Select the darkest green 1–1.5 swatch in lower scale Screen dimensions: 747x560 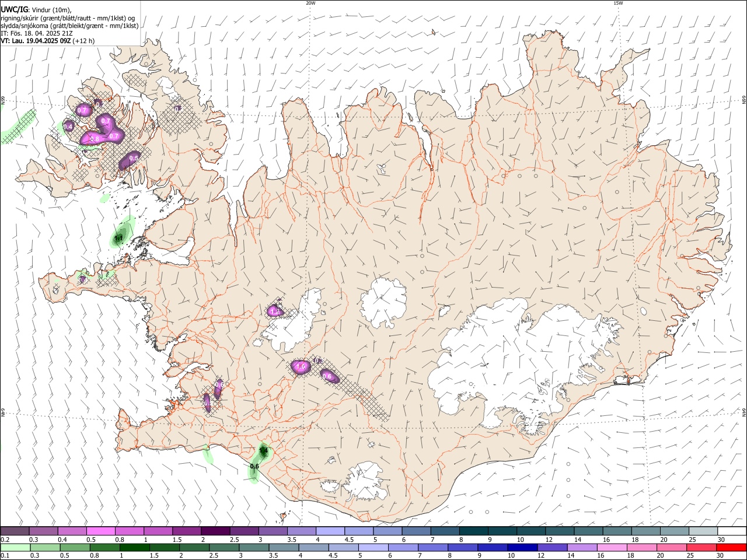pyautogui.click(x=134, y=548)
